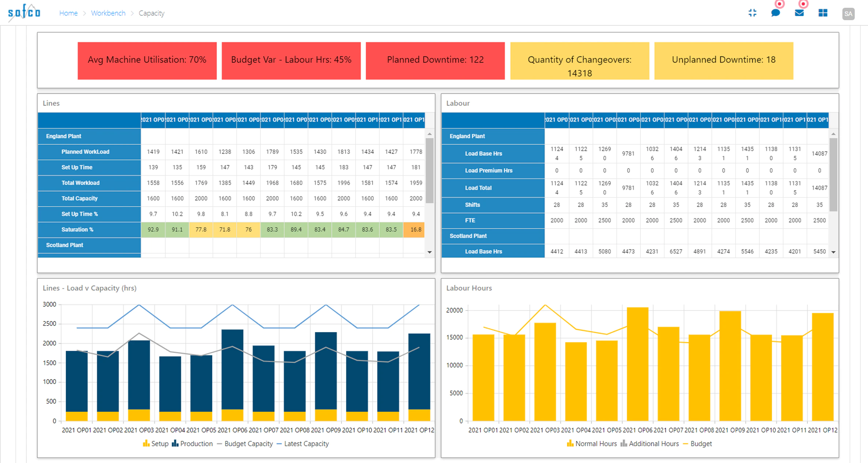
Task: Click the Lines table scroll-down arrow
Action: click(x=430, y=252)
